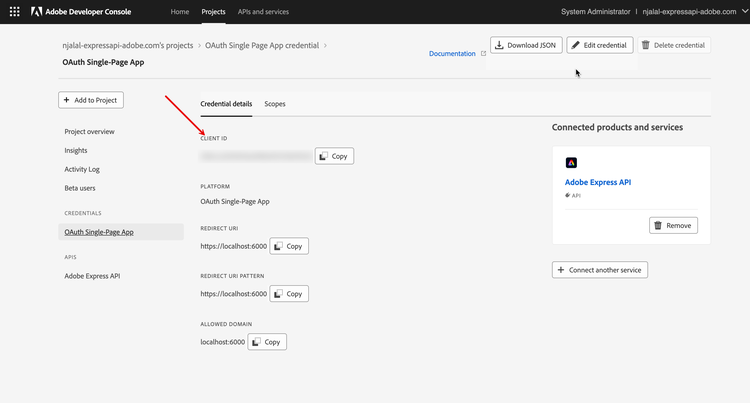Go to Home in top navigation
The image size is (750, 403).
tap(180, 11)
